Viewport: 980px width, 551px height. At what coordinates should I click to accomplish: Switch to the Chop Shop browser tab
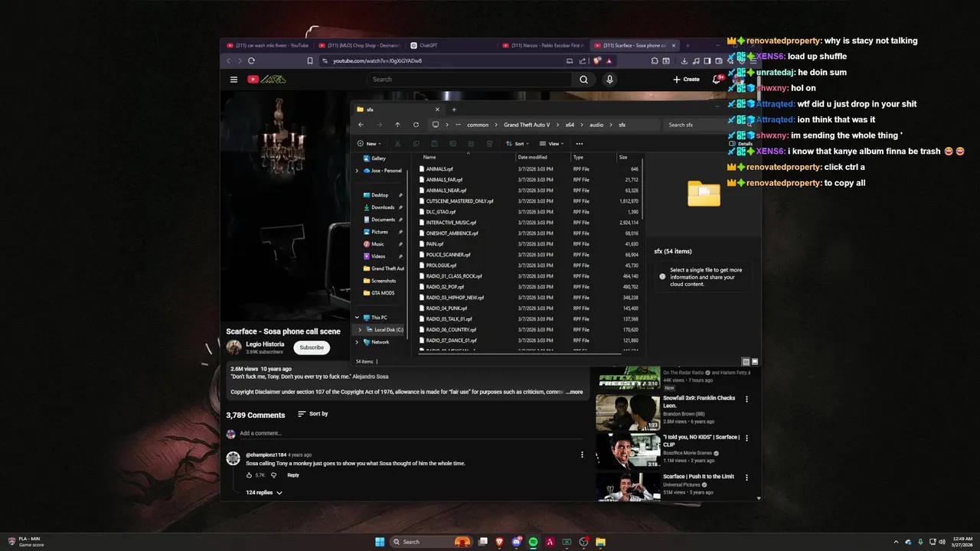359,45
